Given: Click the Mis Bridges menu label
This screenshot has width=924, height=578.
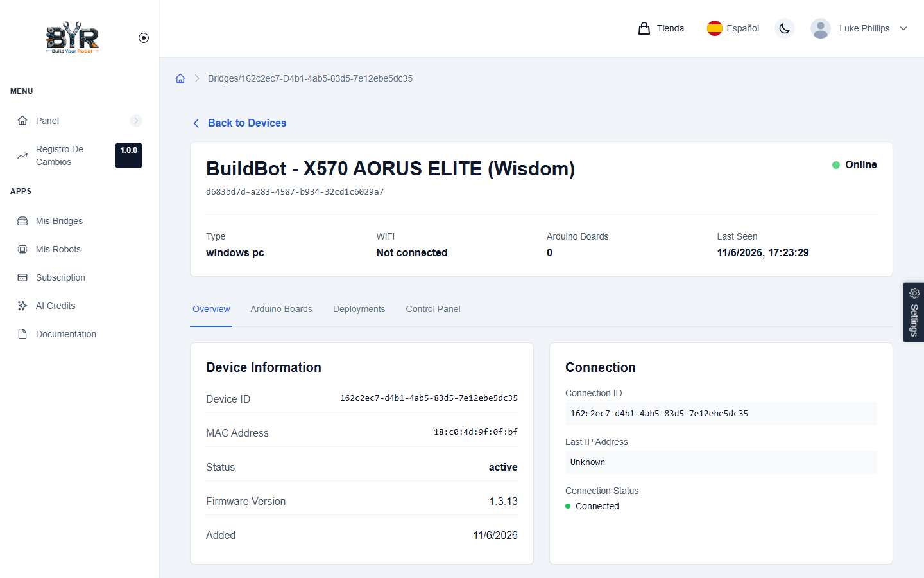Looking at the screenshot, I should (x=60, y=221).
